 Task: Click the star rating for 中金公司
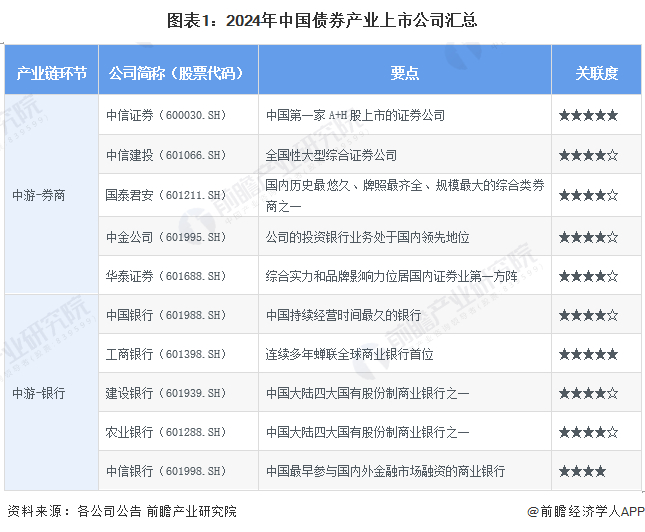tap(588, 237)
